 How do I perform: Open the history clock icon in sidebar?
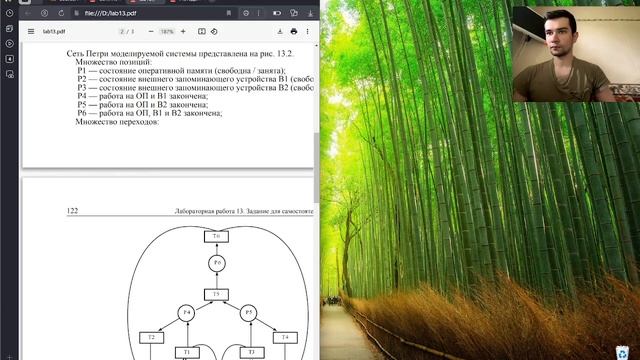pyautogui.click(x=9, y=13)
